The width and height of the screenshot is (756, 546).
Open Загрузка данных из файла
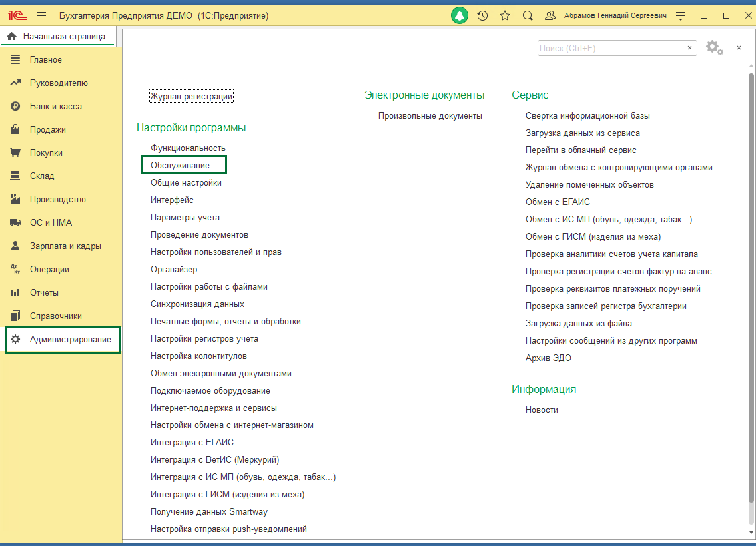click(579, 324)
